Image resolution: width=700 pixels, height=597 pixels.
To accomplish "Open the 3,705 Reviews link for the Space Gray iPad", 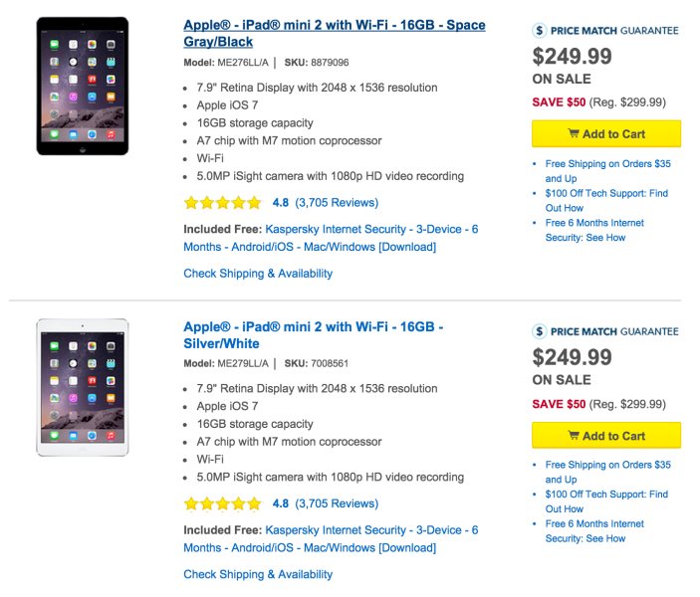I will pyautogui.click(x=337, y=203).
